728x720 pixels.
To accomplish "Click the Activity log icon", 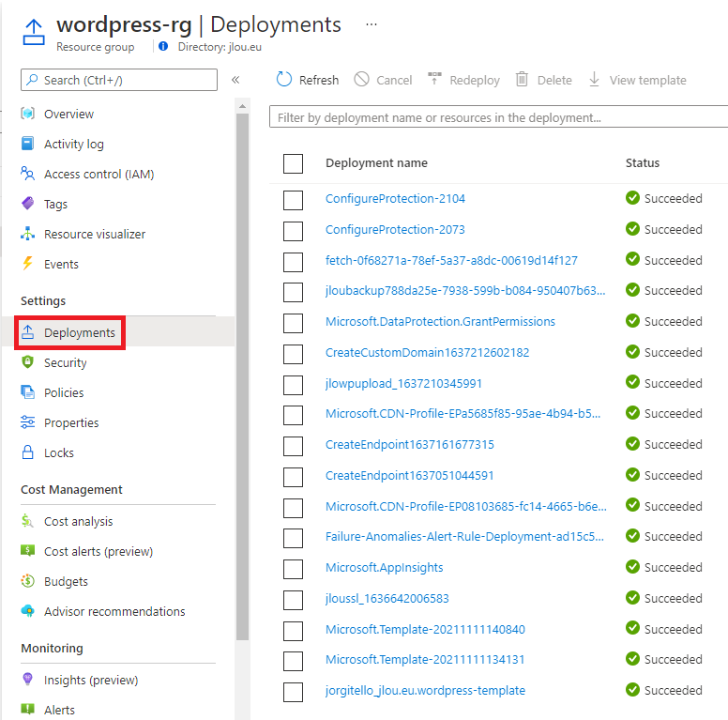I will pos(28,144).
